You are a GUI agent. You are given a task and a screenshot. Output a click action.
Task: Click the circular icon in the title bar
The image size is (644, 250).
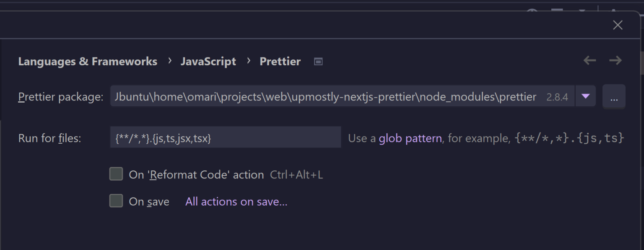tap(532, 9)
